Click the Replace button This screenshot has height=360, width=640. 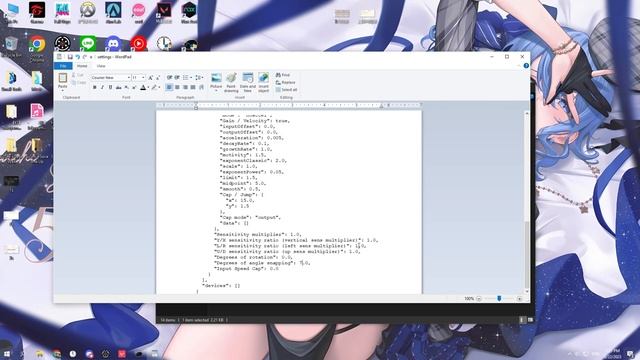pos(285,82)
